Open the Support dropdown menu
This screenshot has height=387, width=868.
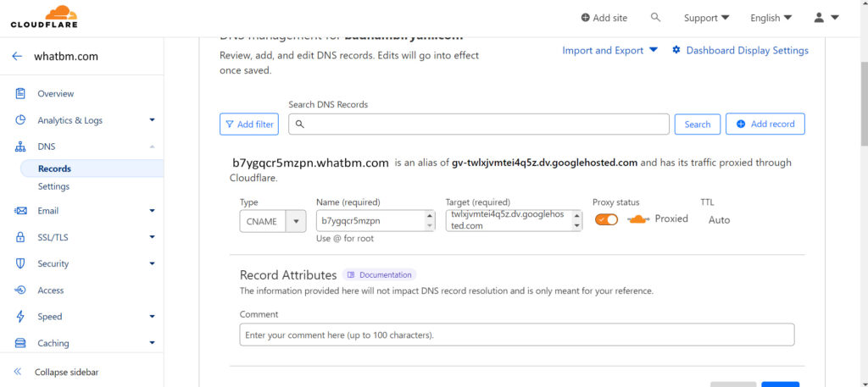coord(706,18)
